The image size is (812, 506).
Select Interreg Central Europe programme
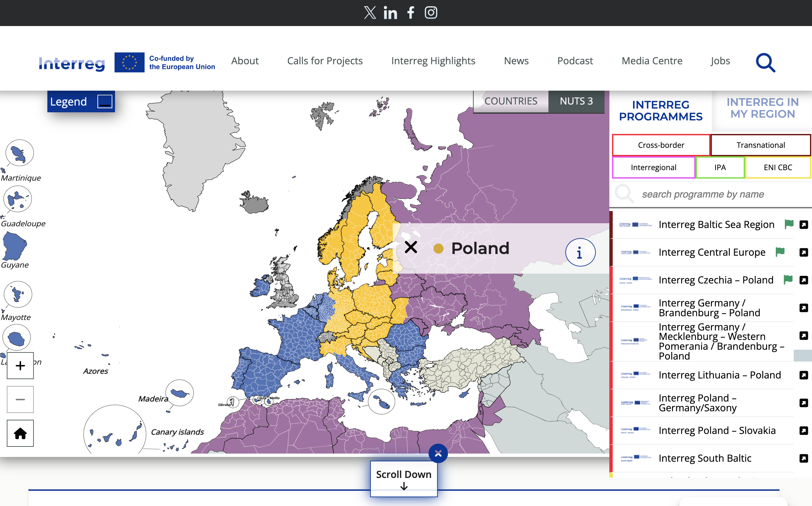712,252
